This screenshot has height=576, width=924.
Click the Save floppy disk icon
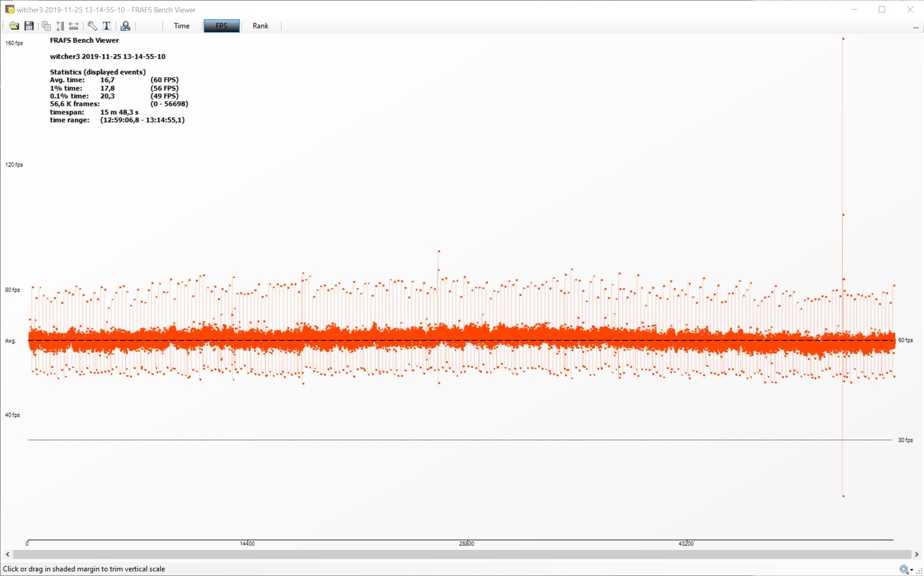tap(29, 26)
